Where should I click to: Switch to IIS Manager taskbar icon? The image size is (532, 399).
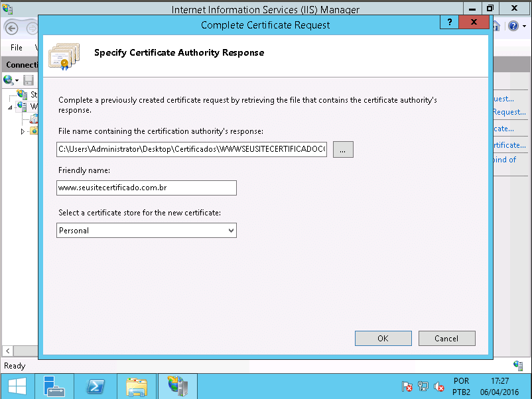pyautogui.click(x=178, y=386)
